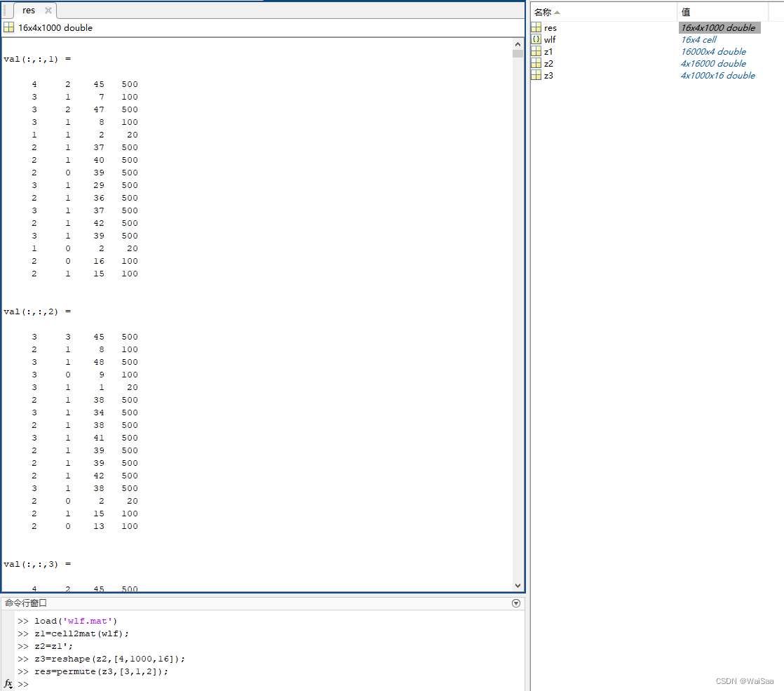Click the matrix icon beside z3
The image size is (784, 691).
click(x=538, y=75)
